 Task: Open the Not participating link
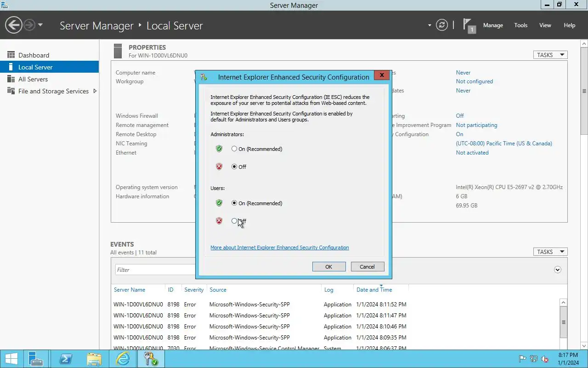[476, 125]
